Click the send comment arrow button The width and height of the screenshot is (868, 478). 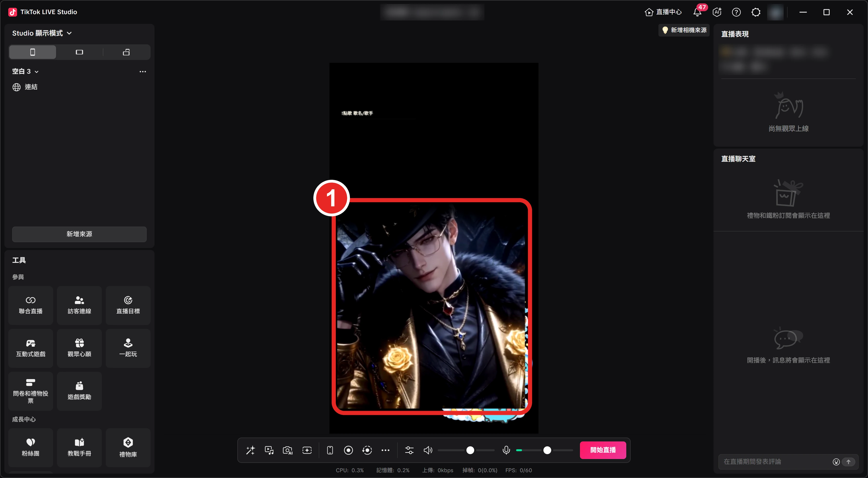(849, 462)
